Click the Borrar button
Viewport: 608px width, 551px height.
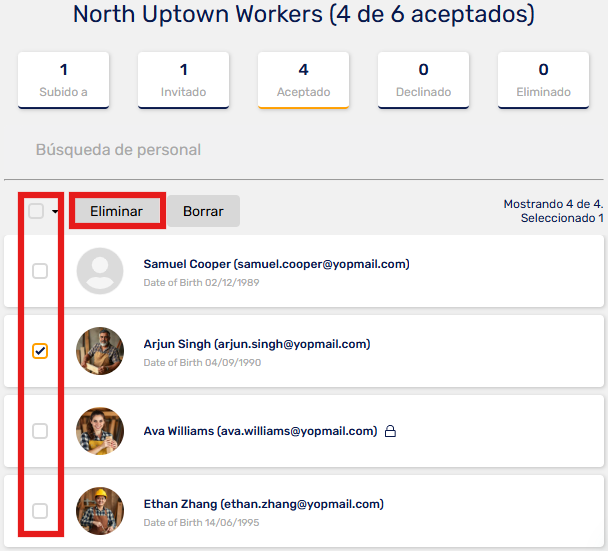(203, 211)
